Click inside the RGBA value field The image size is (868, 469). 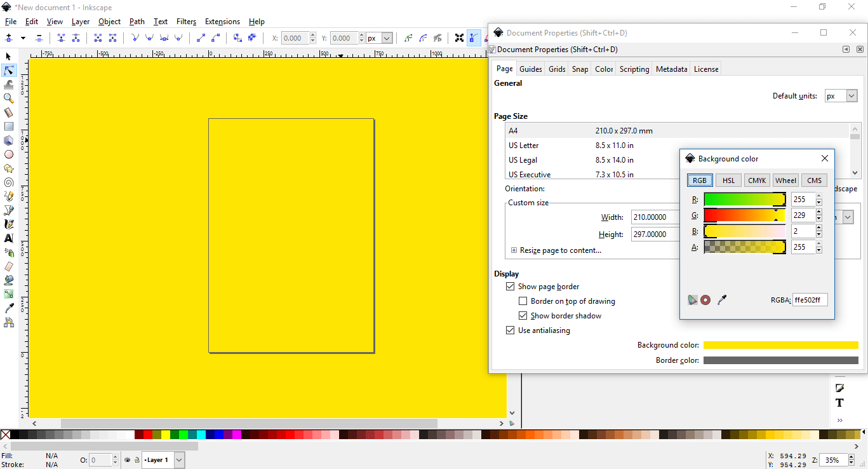point(810,299)
